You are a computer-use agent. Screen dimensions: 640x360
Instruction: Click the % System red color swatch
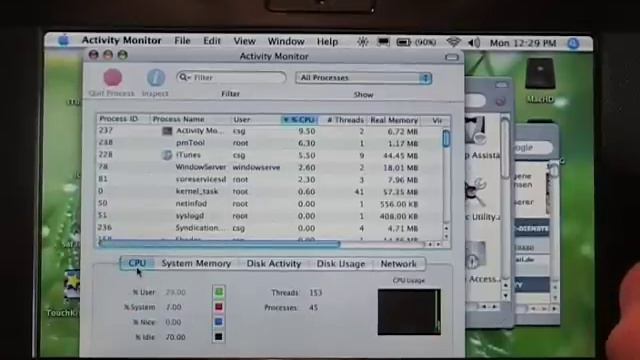tap(219, 307)
